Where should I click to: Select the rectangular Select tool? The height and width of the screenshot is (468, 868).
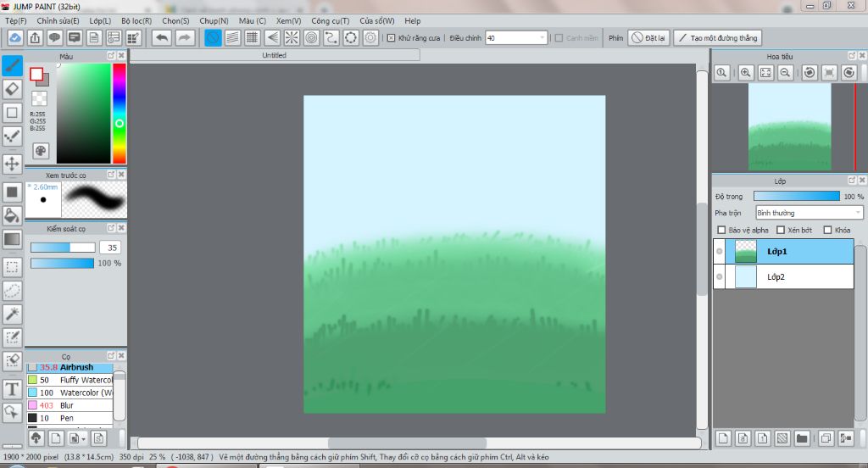tap(12, 267)
